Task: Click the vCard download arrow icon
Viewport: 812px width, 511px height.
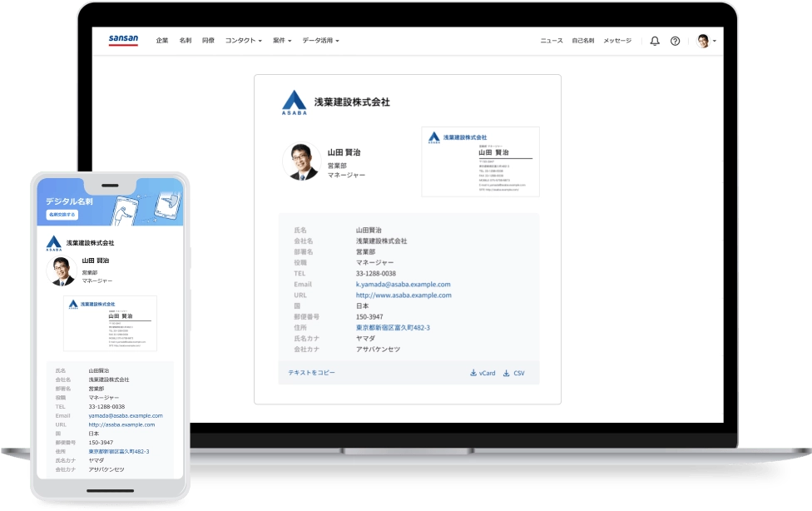Action: [473, 373]
